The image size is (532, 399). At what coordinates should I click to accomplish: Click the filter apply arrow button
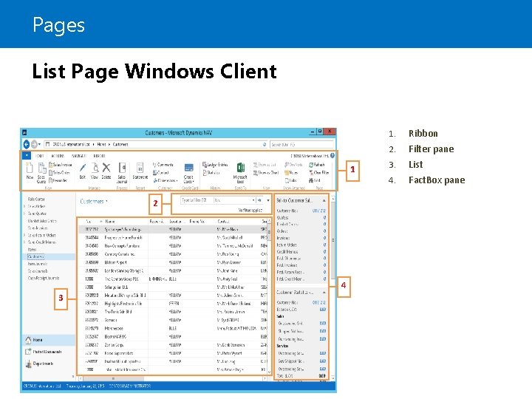(259, 200)
